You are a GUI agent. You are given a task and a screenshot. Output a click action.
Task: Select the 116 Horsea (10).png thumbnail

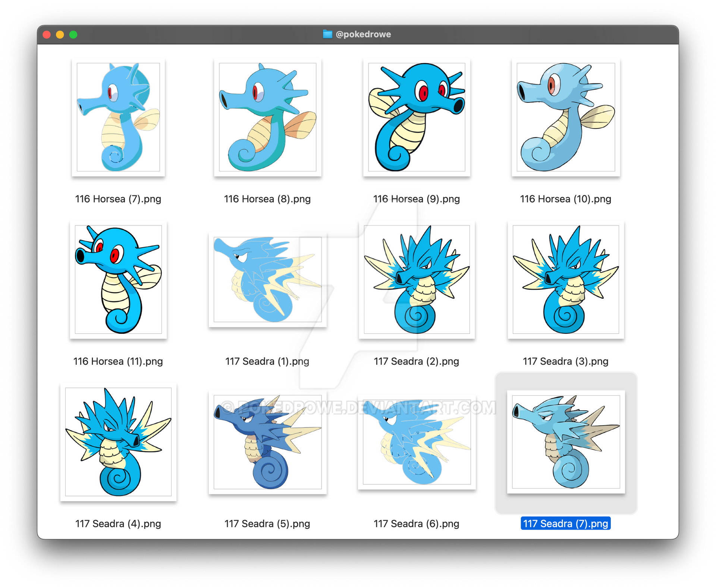566,117
